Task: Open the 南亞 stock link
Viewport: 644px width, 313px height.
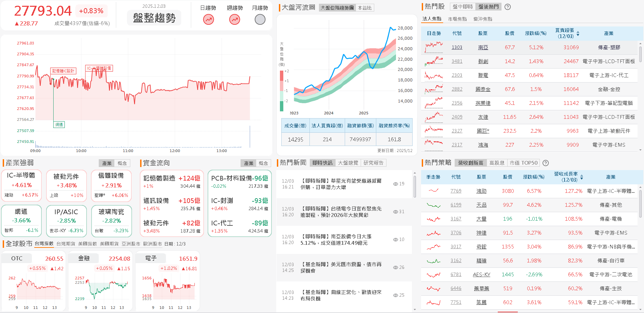Action: [x=482, y=47]
